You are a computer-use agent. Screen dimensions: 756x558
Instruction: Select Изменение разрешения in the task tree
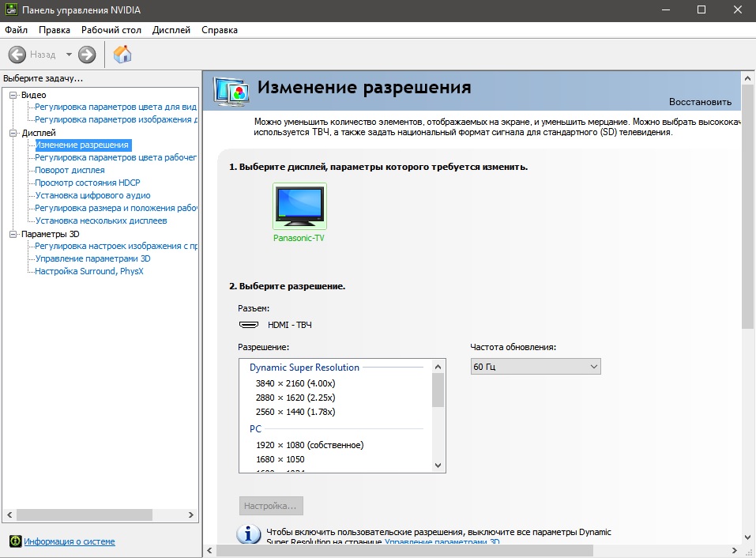pyautogui.click(x=82, y=145)
